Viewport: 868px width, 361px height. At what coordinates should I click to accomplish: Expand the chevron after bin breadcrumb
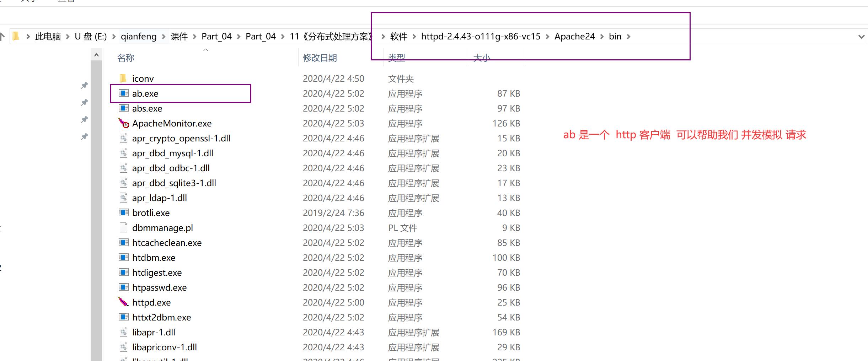(628, 36)
